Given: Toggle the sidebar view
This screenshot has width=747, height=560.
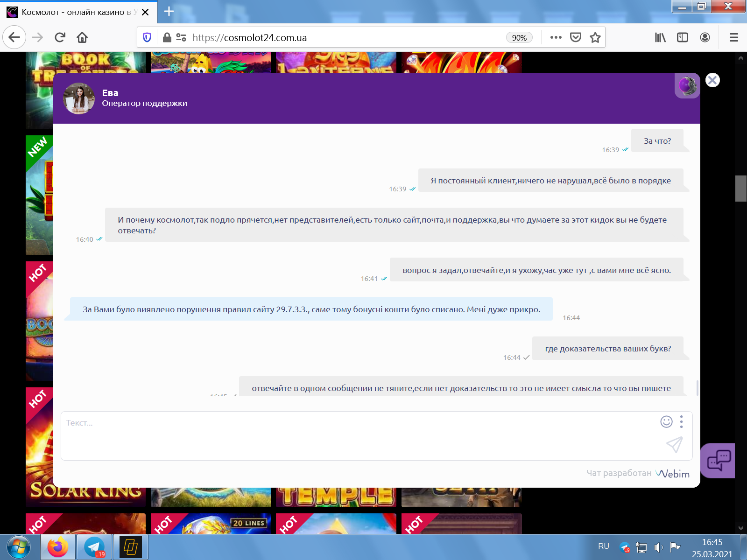Looking at the screenshot, I should click(683, 37).
